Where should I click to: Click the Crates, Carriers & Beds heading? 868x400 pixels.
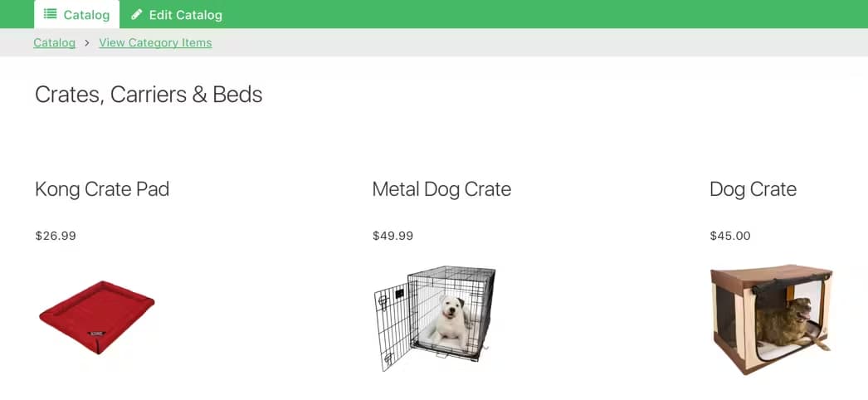coord(149,95)
